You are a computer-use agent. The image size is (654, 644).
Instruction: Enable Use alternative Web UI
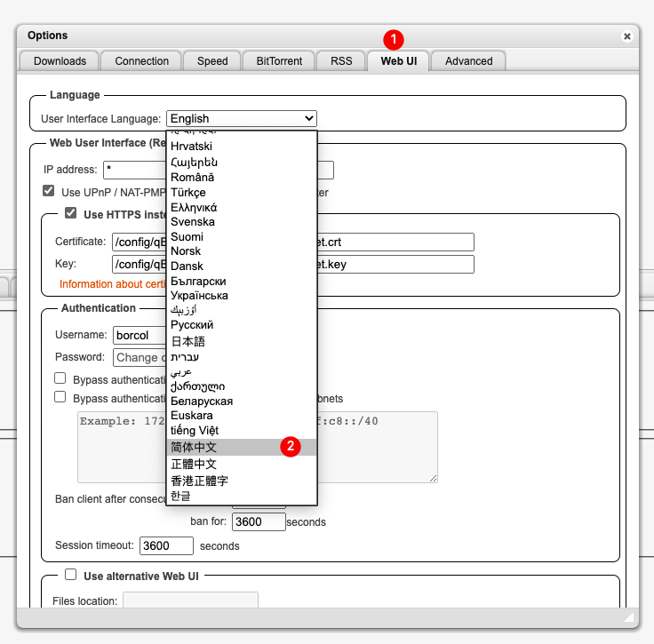click(x=70, y=575)
